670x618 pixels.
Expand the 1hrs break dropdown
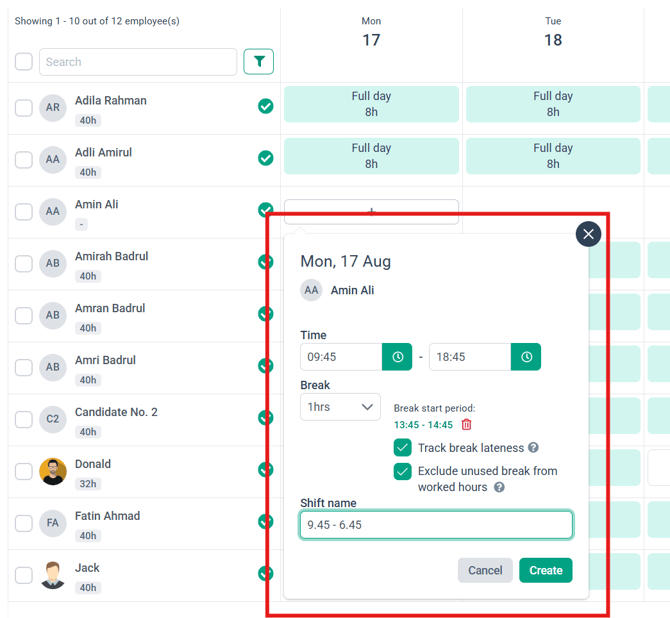pyautogui.click(x=340, y=407)
